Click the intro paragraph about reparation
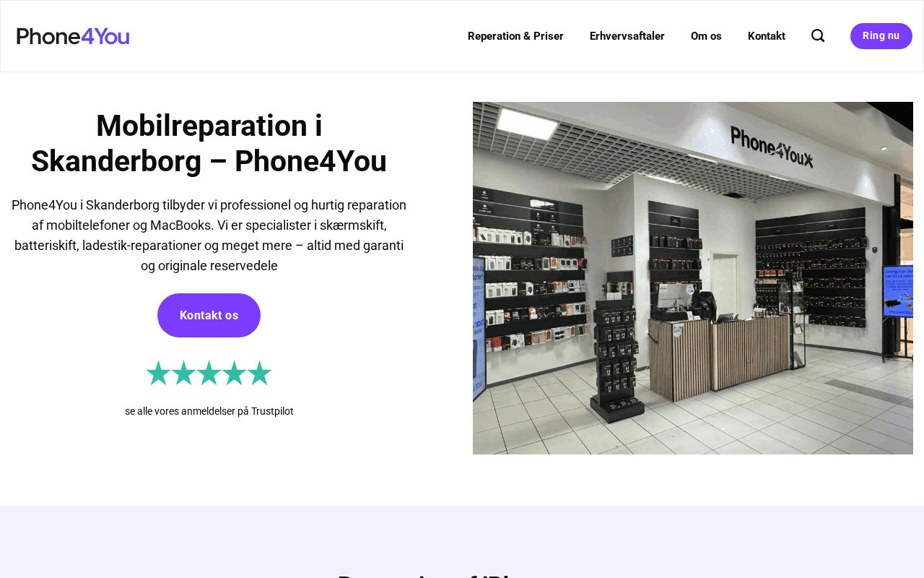924x578 pixels. 209,236
